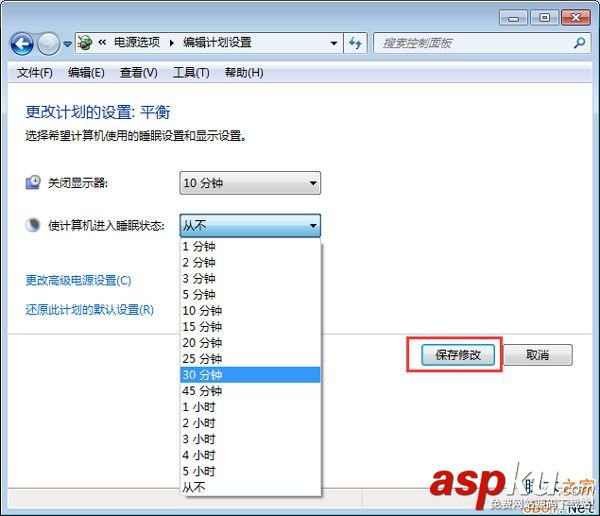
Task: Select 1 分钟 in the sleep list
Action: pos(250,247)
